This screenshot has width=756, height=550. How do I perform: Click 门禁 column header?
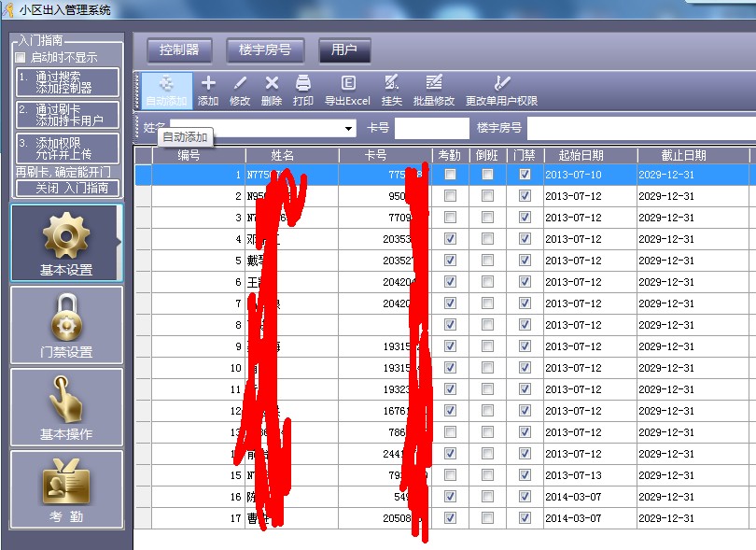pos(525,155)
